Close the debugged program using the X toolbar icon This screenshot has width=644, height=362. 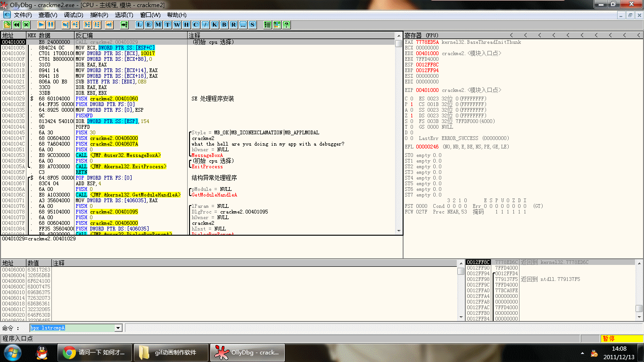tap(26, 25)
